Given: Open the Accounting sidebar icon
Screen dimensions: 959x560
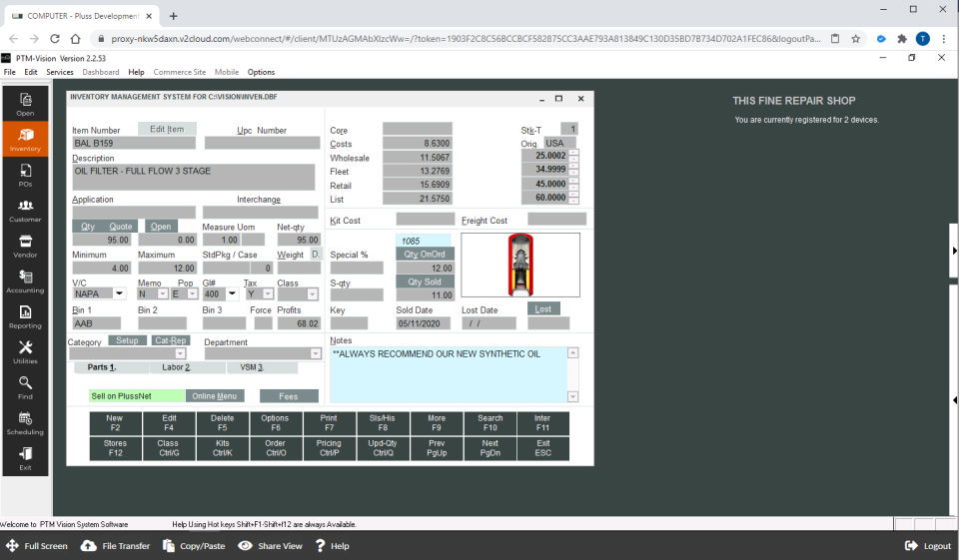Looking at the screenshot, I should [25, 280].
